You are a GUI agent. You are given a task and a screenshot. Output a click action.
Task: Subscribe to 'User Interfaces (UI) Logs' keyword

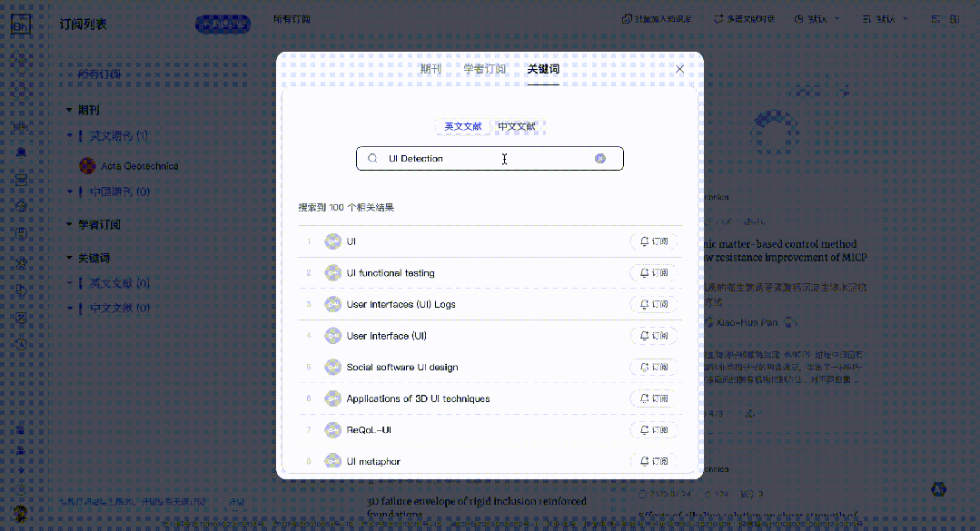pyautogui.click(x=654, y=304)
